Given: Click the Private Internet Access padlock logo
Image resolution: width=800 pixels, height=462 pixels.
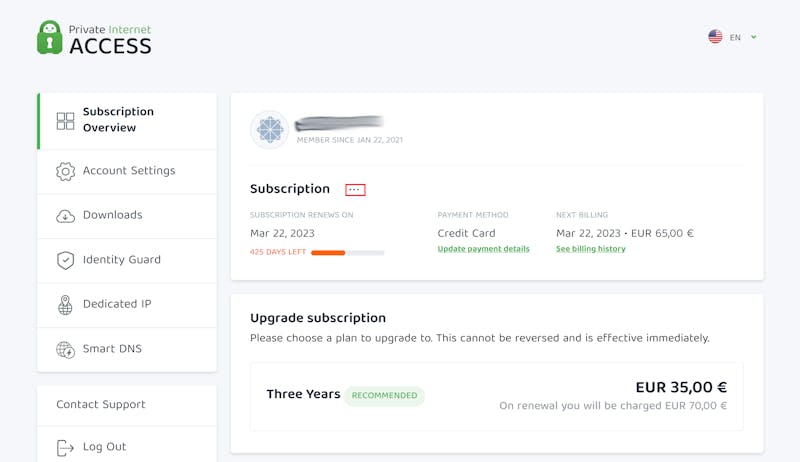Looking at the screenshot, I should 49,37.
